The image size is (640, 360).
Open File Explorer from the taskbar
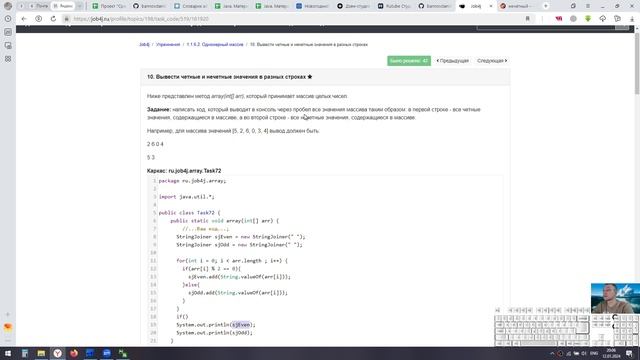click(x=41, y=353)
